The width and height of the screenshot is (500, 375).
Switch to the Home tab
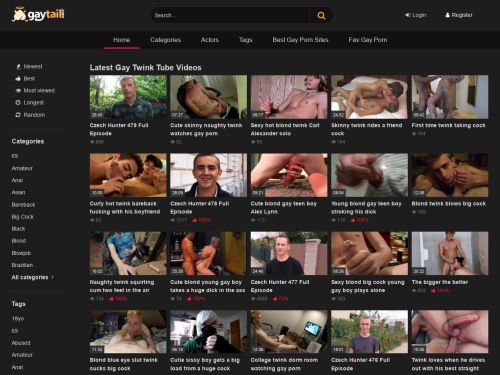[x=121, y=40]
